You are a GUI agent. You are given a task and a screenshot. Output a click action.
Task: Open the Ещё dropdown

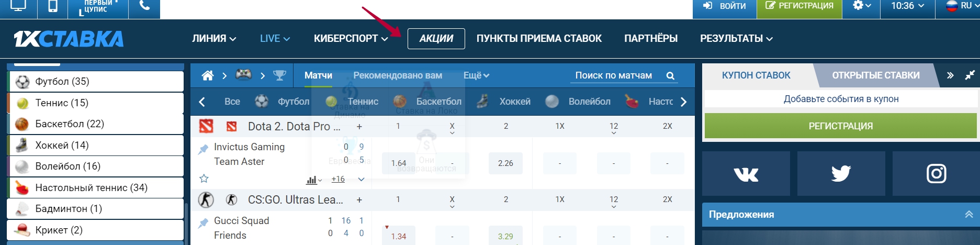pyautogui.click(x=476, y=75)
